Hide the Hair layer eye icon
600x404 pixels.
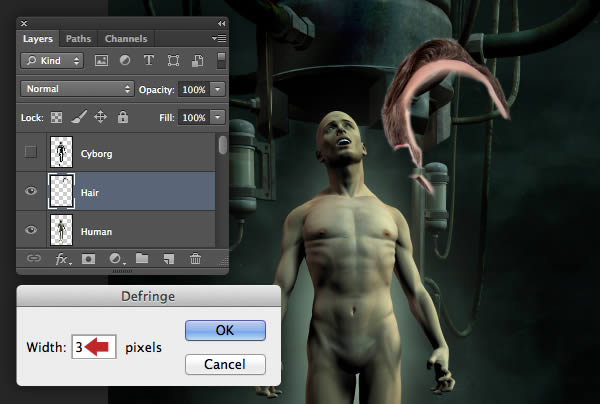pyautogui.click(x=31, y=191)
